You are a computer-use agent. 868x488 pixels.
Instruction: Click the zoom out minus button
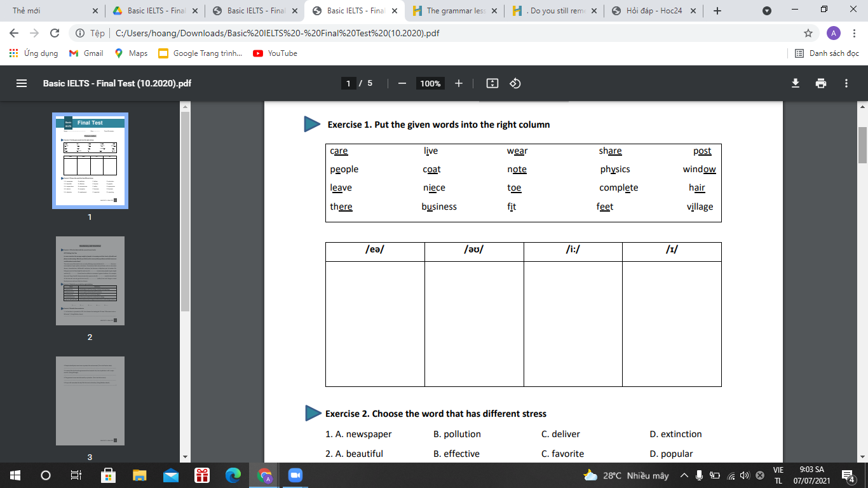[x=402, y=83]
